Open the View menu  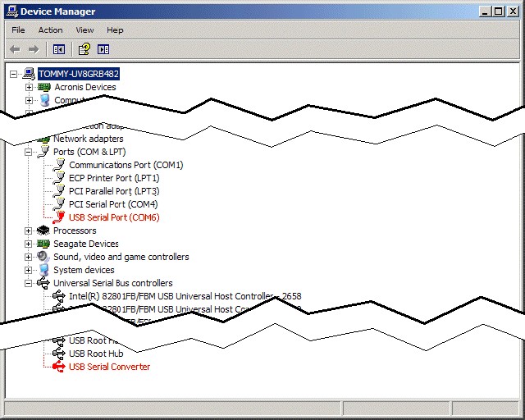(x=84, y=30)
